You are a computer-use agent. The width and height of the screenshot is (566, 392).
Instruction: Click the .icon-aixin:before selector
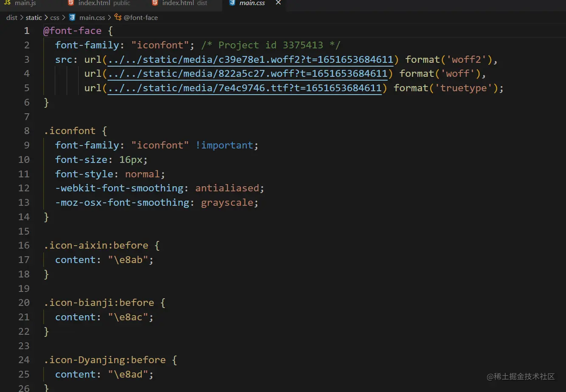(96, 246)
